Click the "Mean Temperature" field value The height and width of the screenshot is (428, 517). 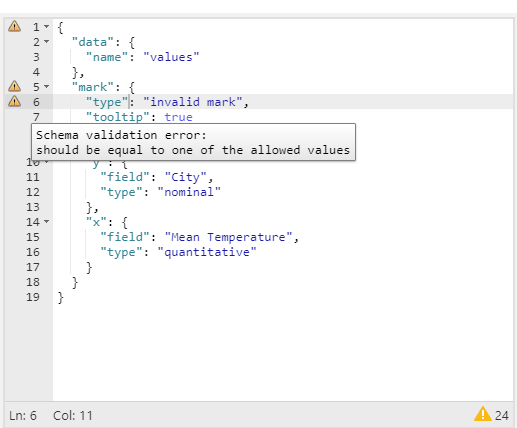228,237
